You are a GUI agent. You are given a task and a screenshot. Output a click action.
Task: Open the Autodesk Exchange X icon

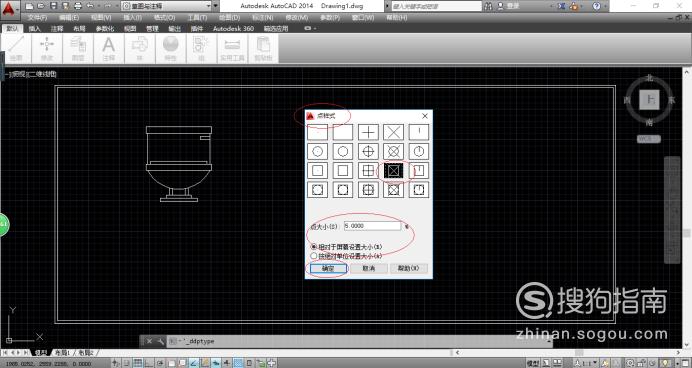click(561, 6)
